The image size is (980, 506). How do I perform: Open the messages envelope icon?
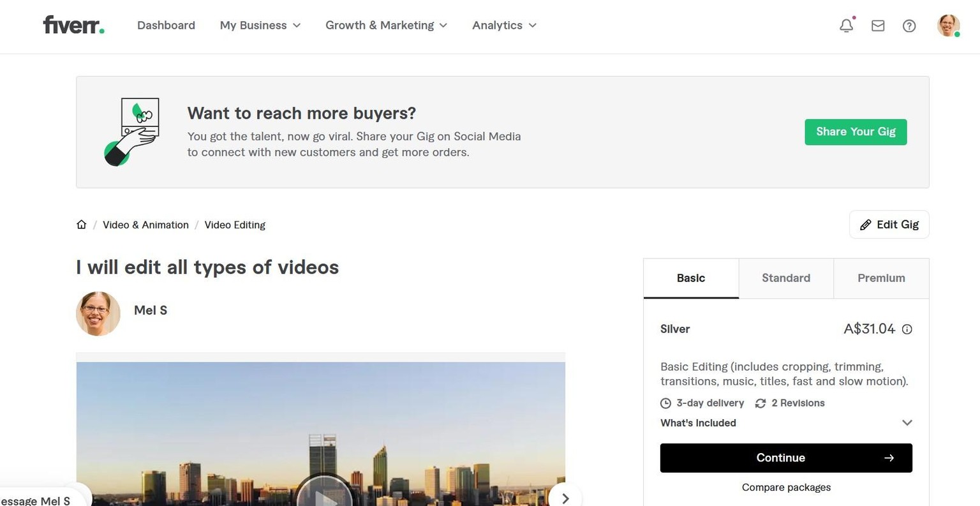coord(878,26)
